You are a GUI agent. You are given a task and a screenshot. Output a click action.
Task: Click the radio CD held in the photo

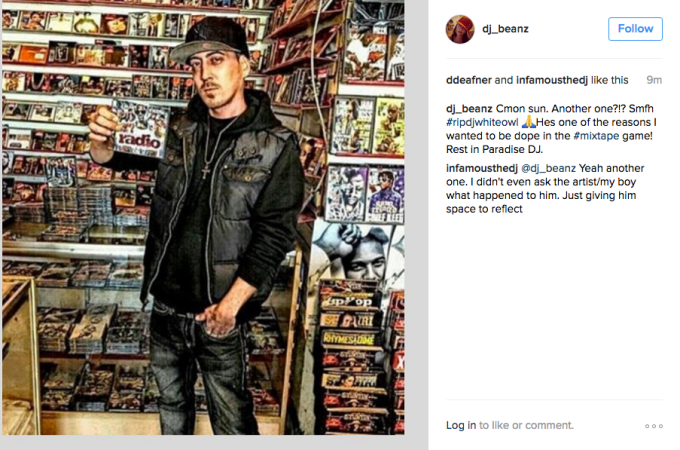coord(140,129)
